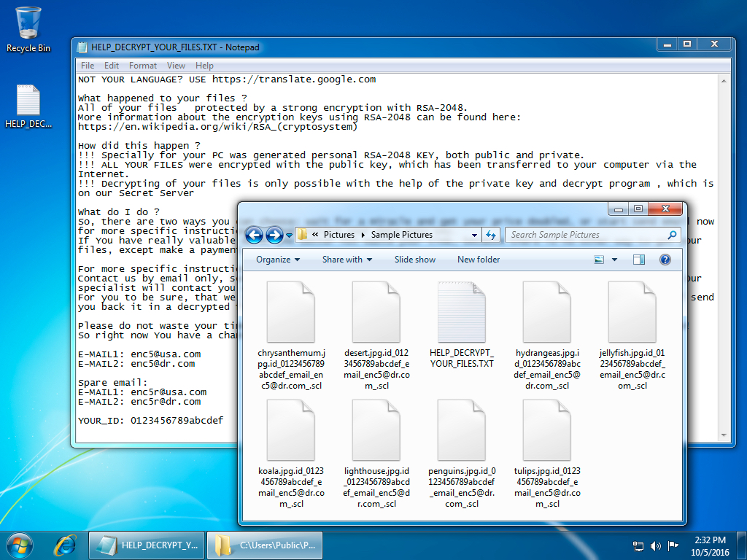Click the wikipedia RSA URL text
747x560 pixels.
pyautogui.click(x=217, y=127)
